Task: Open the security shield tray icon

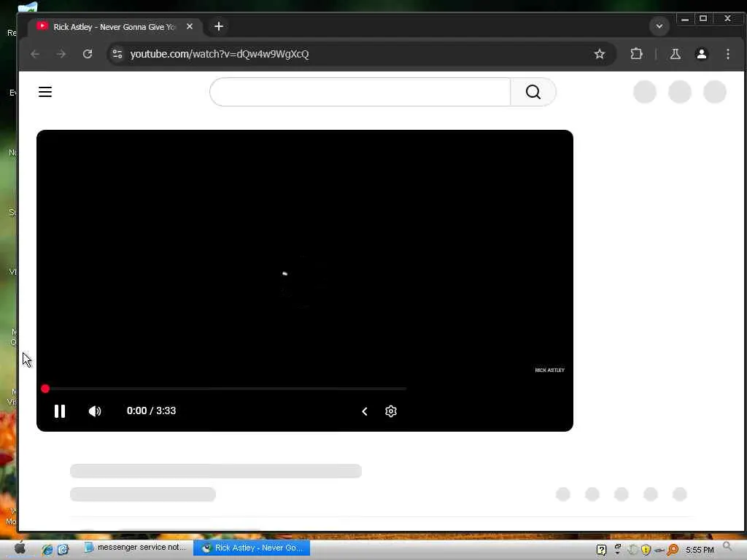Action: [x=646, y=550]
